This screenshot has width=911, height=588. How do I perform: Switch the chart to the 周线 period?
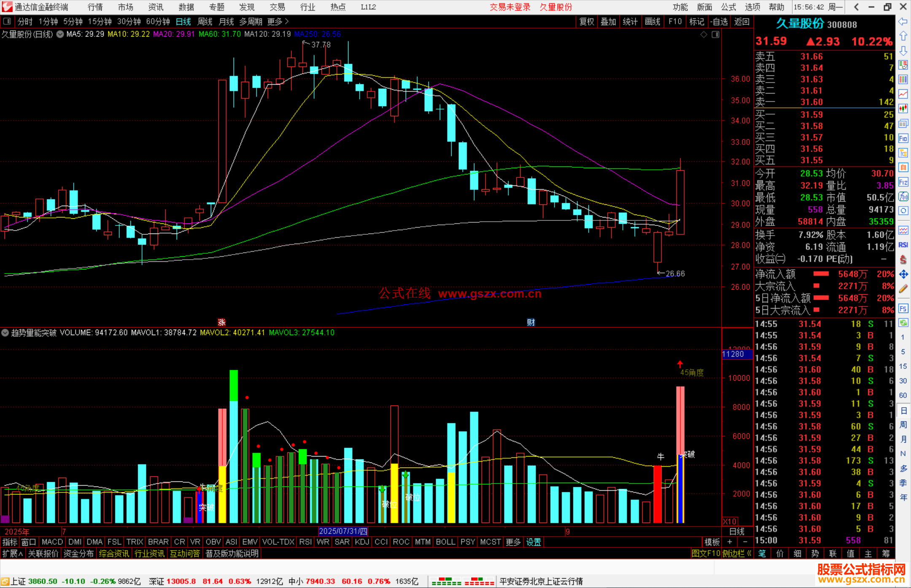[205, 21]
